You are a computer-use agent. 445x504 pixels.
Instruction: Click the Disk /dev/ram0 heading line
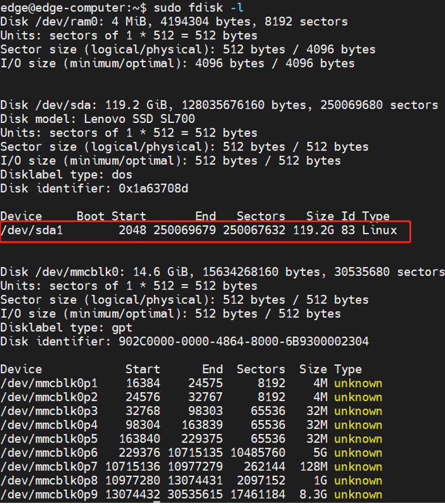pos(174,21)
